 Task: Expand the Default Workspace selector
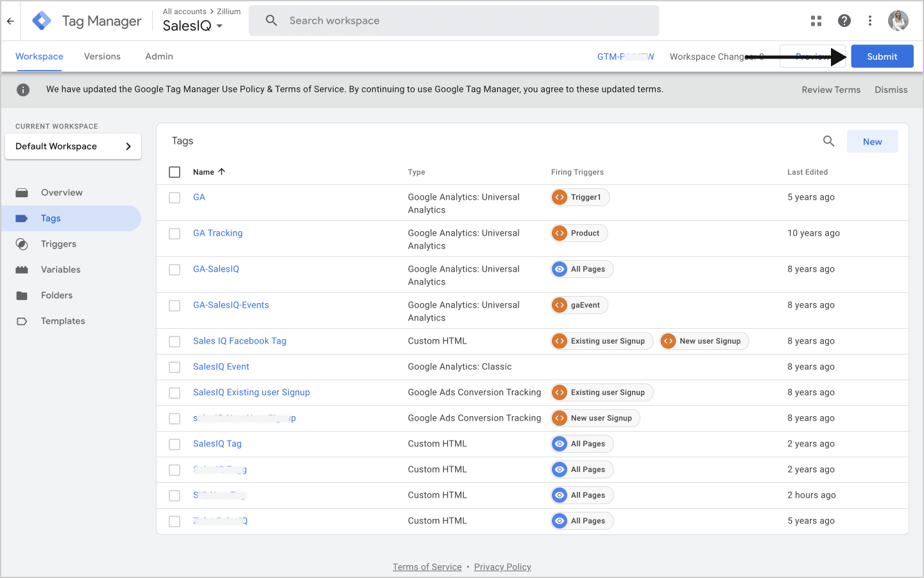[x=73, y=146]
